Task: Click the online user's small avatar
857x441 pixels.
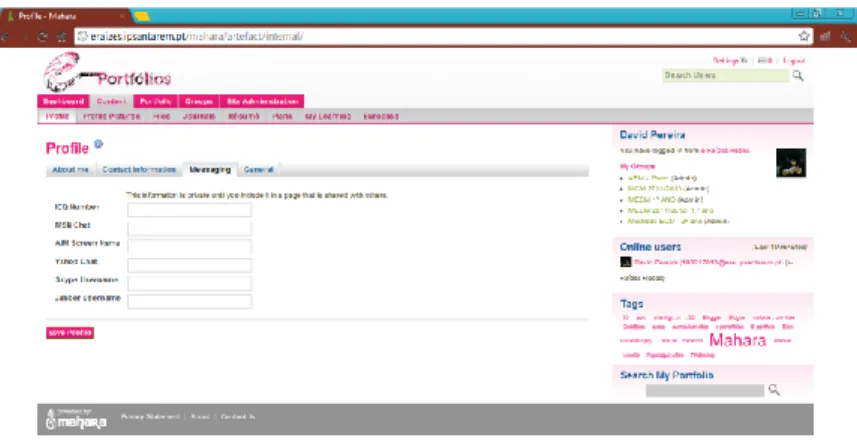Action: point(626,262)
